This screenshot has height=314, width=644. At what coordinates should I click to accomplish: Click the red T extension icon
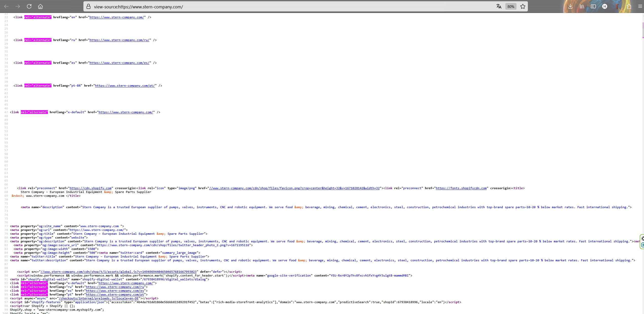(617, 7)
